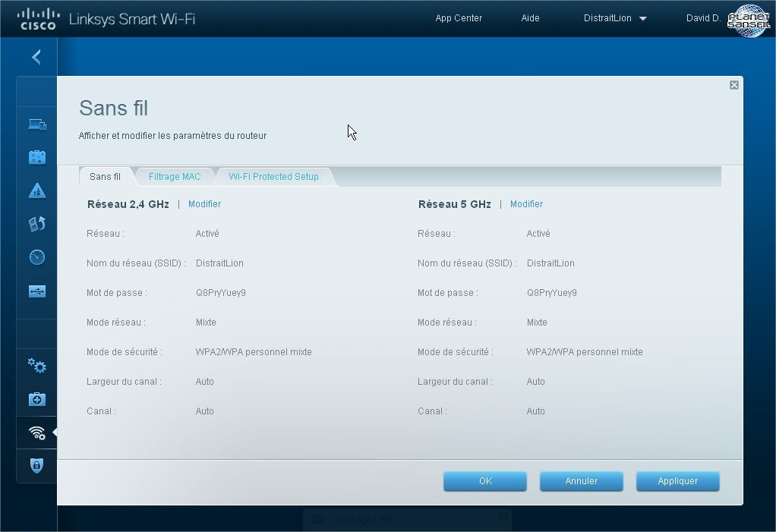Image resolution: width=776 pixels, height=532 pixels.
Task: Select the 5 GHz password Q8PryYuey9
Action: [x=552, y=293]
